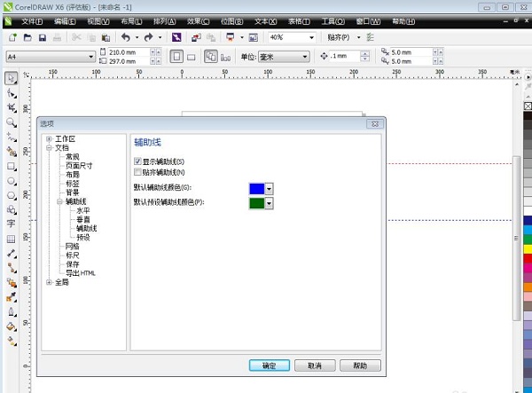Viewport: 532px width, 393px height.
Task: Open the 贴齐 snap dropdown
Action: click(358, 37)
